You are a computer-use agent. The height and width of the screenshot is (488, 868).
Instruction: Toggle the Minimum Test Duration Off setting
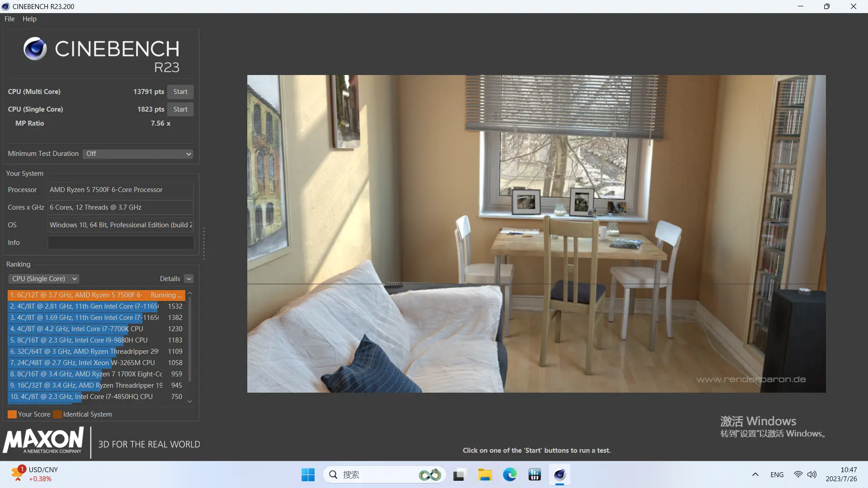(138, 153)
